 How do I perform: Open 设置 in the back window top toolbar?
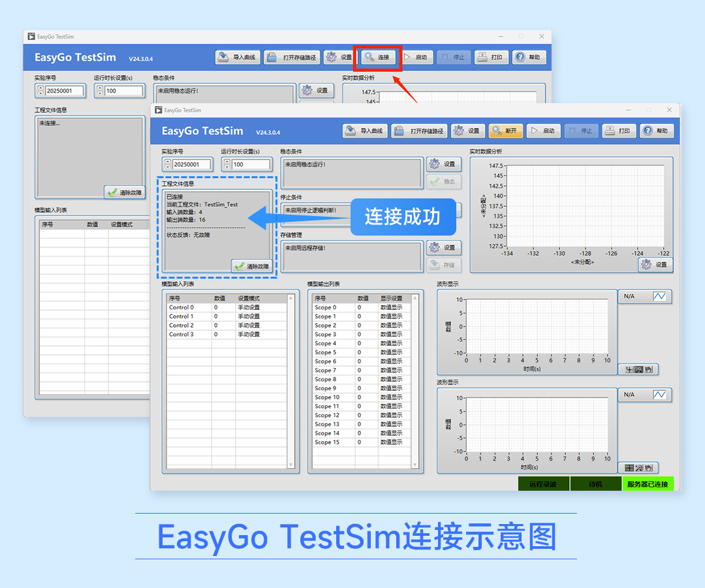[340, 57]
